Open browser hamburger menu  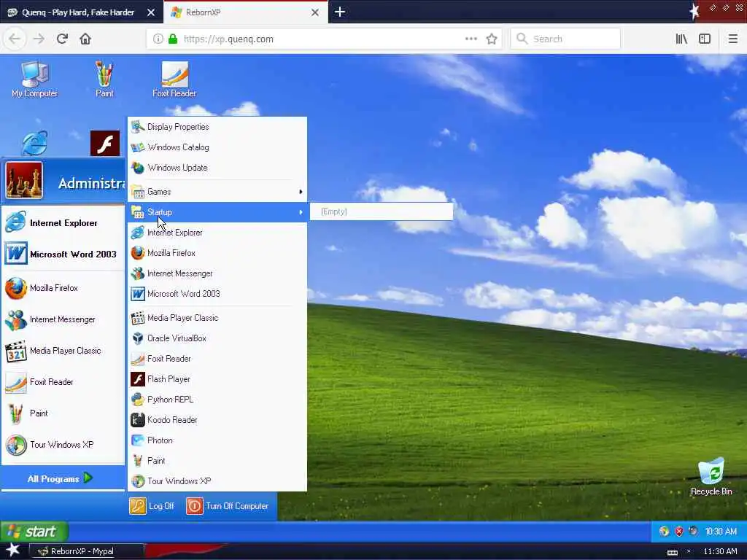732,39
